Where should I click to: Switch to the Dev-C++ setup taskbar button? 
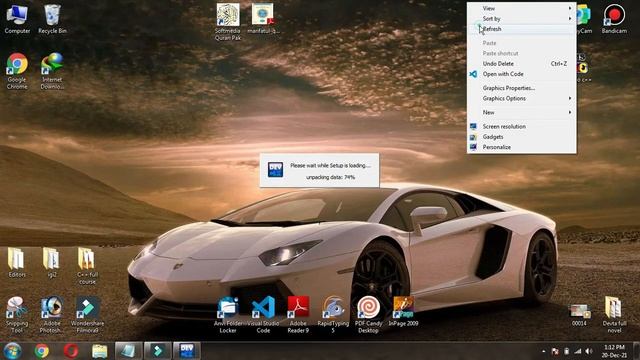click(x=187, y=351)
